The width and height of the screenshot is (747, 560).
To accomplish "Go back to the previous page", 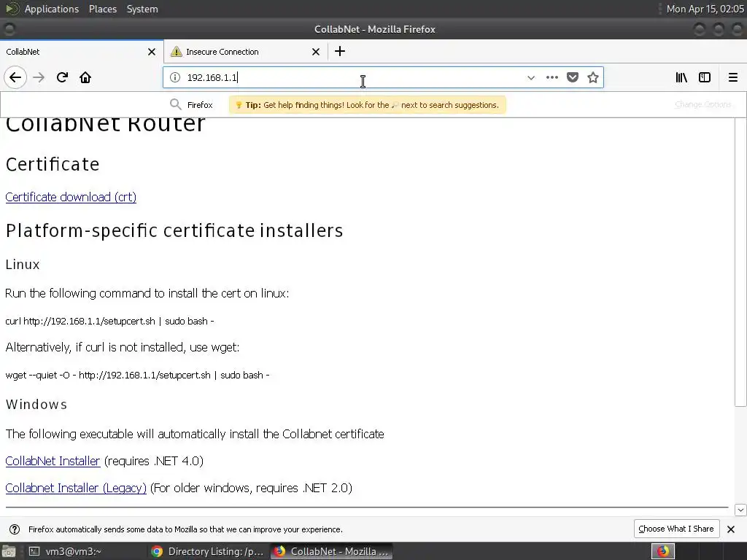I will (x=15, y=77).
